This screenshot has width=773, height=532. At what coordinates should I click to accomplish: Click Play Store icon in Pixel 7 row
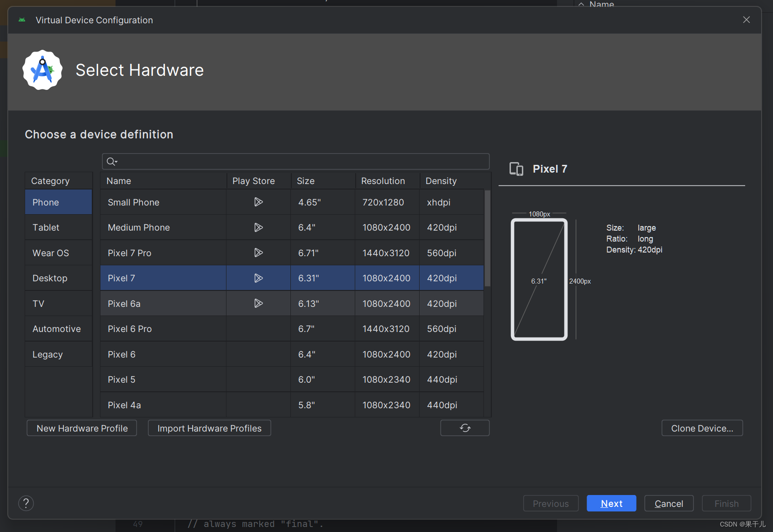pyautogui.click(x=258, y=278)
